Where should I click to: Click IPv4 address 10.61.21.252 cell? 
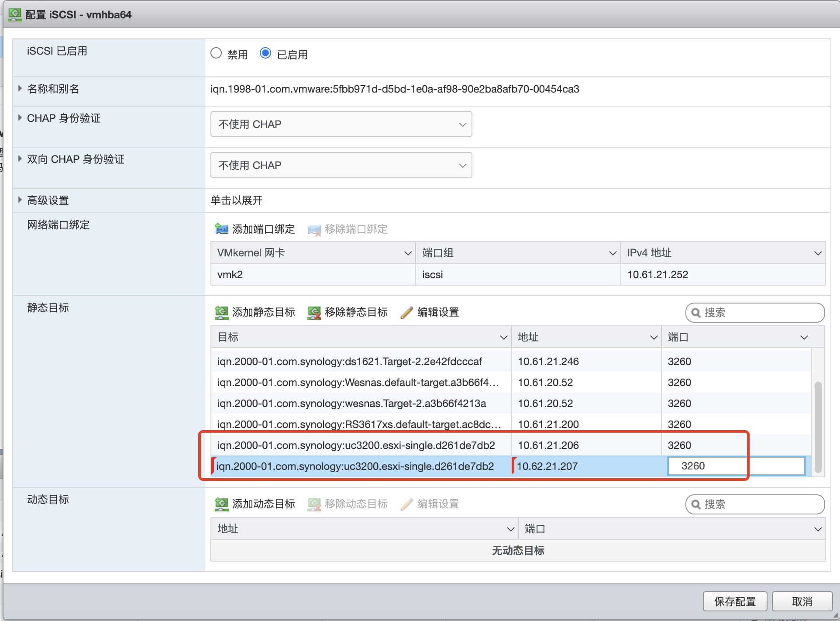point(723,275)
